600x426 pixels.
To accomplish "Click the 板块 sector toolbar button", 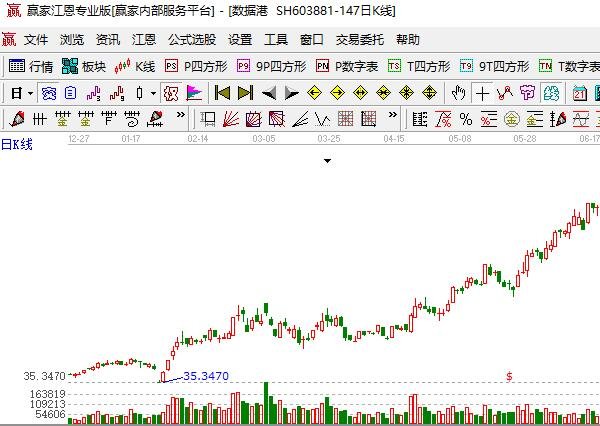I will (84, 66).
